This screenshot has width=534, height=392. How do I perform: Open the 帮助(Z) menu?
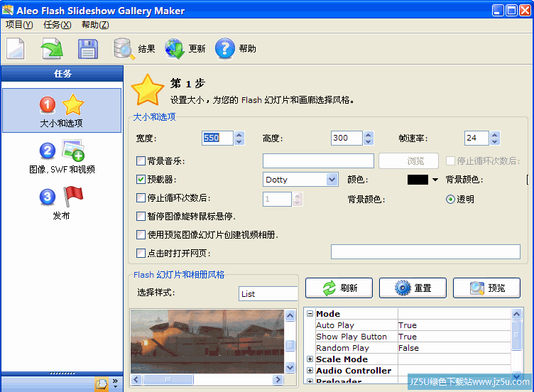click(95, 25)
